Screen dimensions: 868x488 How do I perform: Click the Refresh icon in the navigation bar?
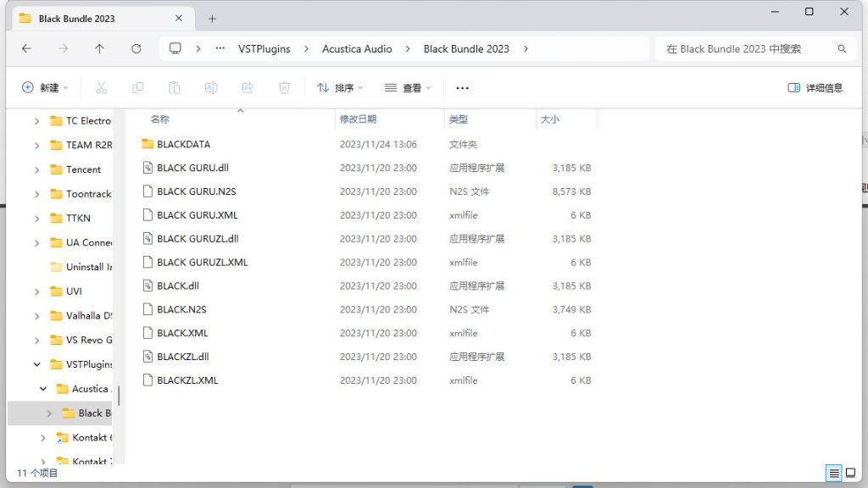coord(136,48)
